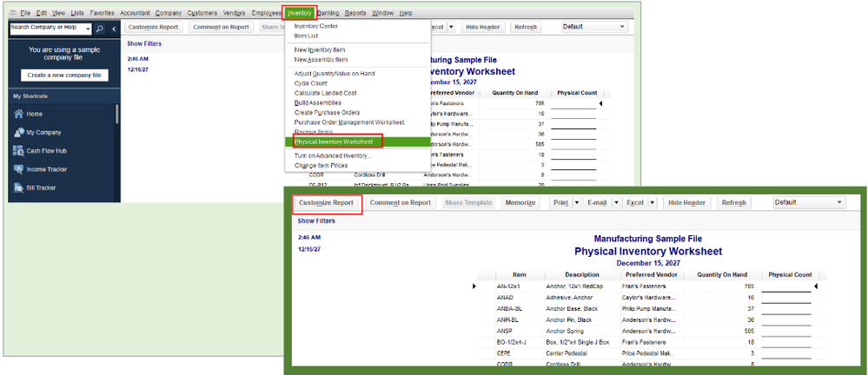Launch the Cash Flow Hub shortcut
The height and width of the screenshot is (375, 868).
(x=47, y=150)
